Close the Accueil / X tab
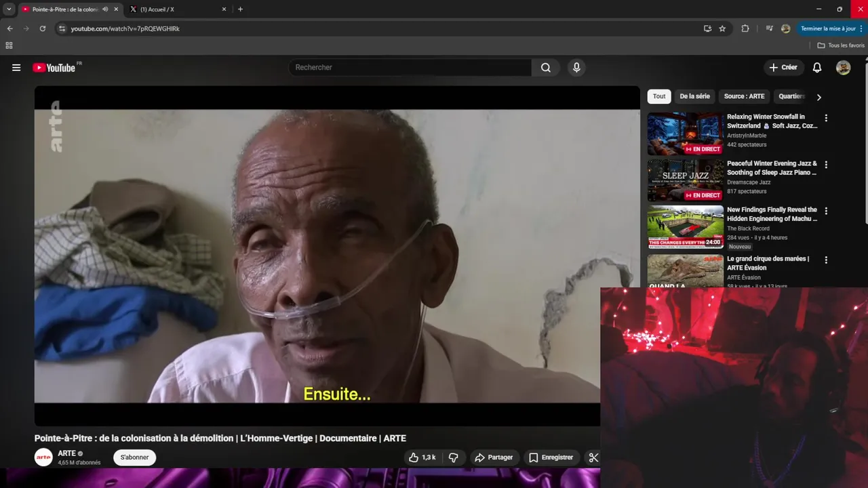This screenshot has height=488, width=868. (224, 9)
